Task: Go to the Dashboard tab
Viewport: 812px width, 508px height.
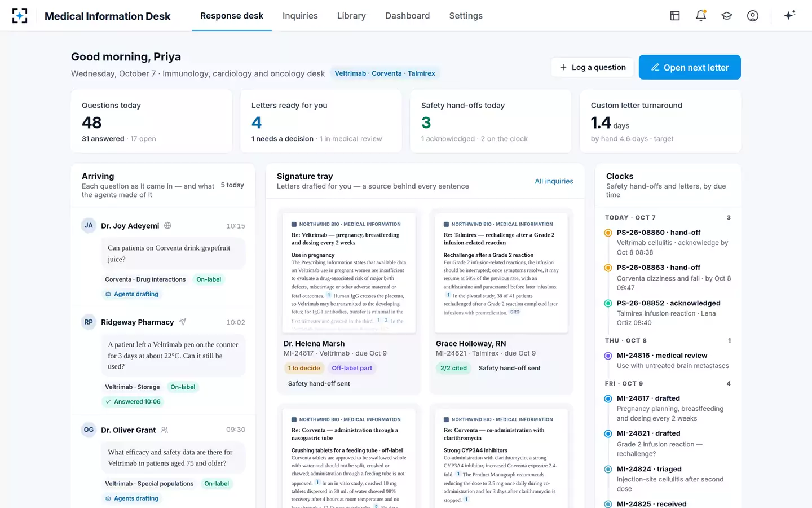Action: pos(407,16)
